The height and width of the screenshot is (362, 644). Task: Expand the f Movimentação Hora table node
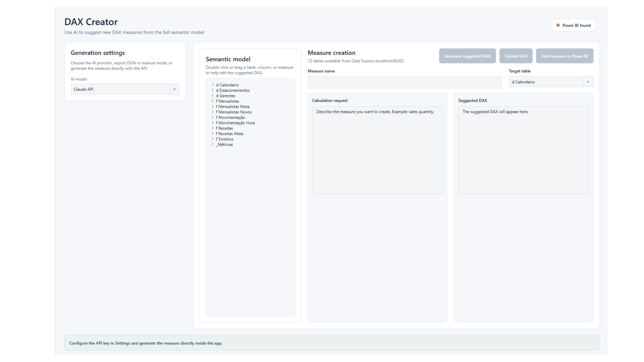213,123
